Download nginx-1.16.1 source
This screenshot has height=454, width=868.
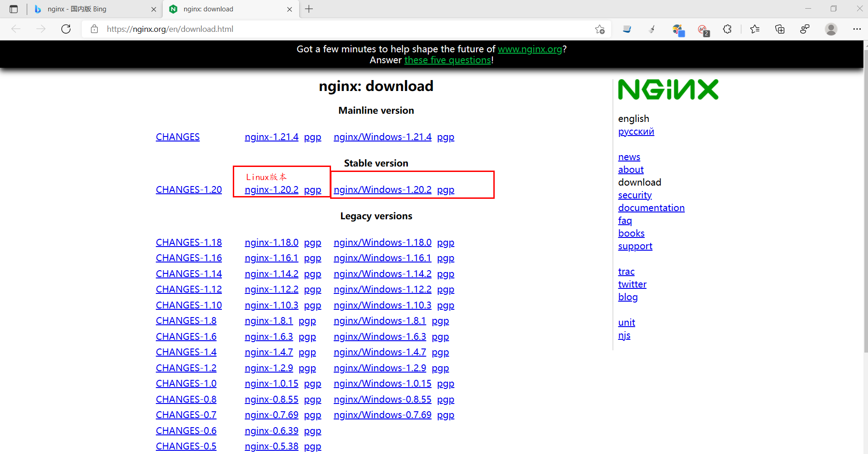[x=271, y=258]
